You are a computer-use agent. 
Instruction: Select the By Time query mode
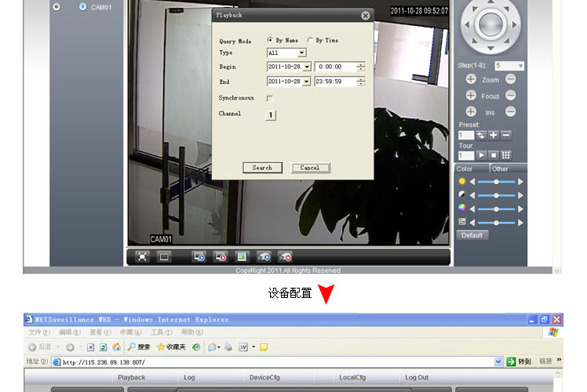point(310,40)
